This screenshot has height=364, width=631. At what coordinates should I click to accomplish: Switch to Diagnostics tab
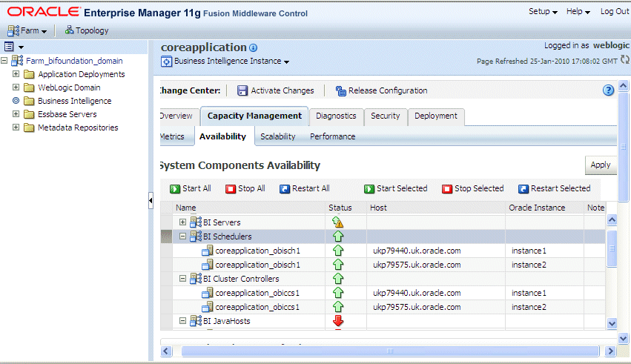pyautogui.click(x=336, y=116)
